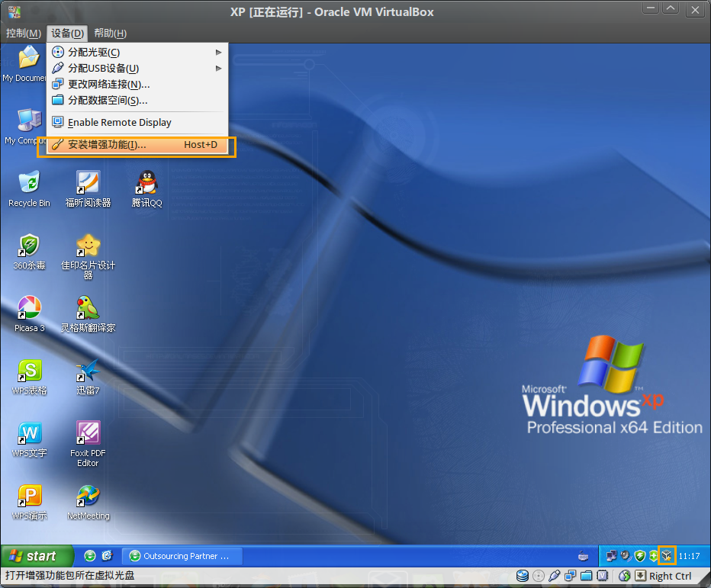
Task: Expand the 分配光驱(C) submenu
Action: [137, 52]
